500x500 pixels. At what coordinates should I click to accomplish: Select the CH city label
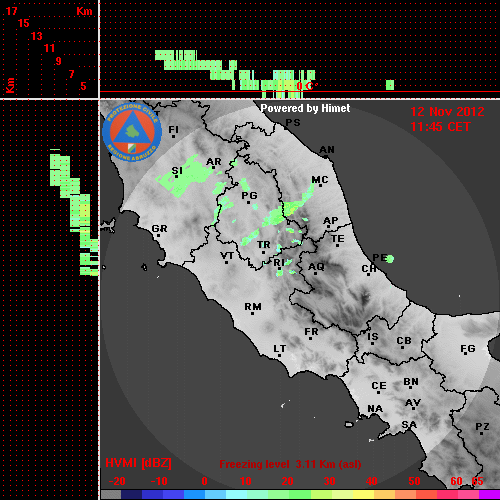click(369, 268)
